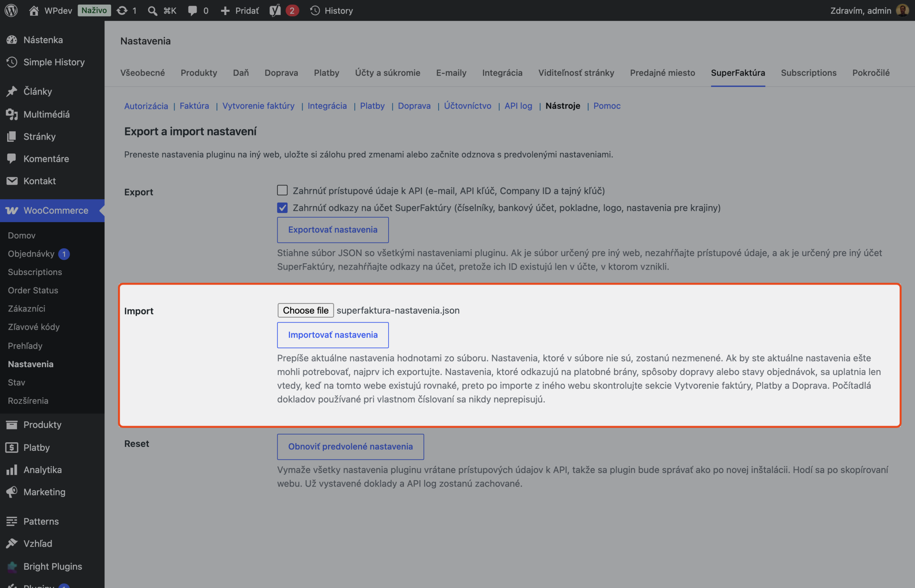Viewport: 915px width, 588px height.
Task: Click the Patterns sidebar item
Action: 52,521
